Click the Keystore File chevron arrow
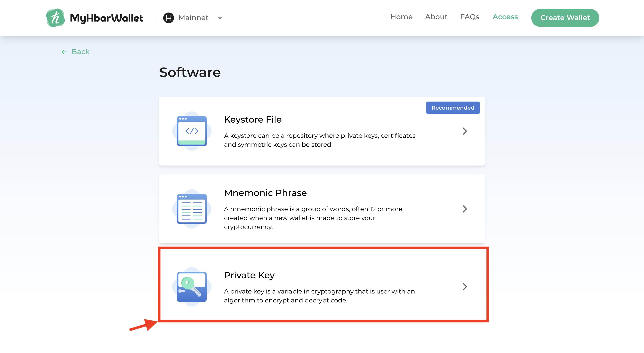The image size is (644, 353). point(464,131)
